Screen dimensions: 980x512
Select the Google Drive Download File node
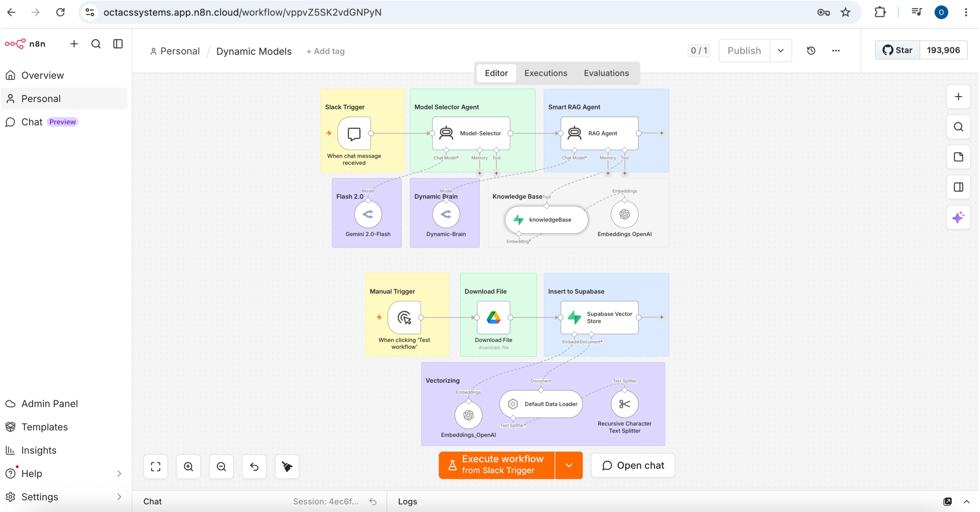point(493,318)
